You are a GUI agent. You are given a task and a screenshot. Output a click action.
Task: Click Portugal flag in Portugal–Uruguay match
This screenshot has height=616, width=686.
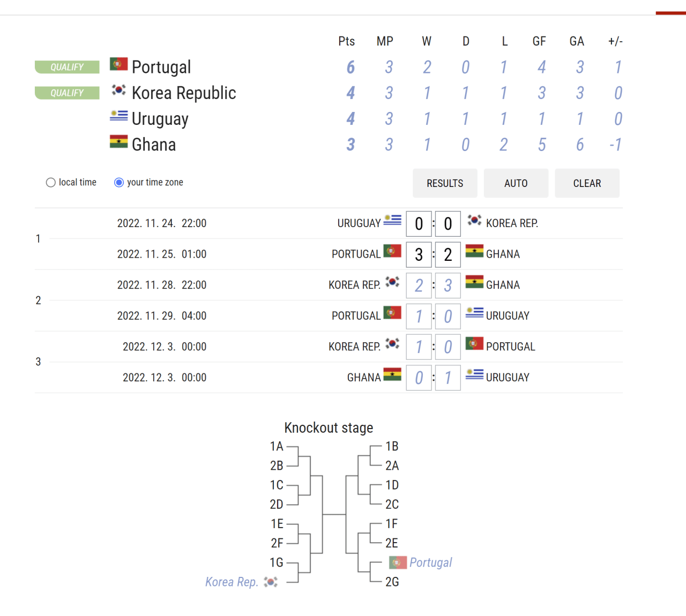pos(392,313)
